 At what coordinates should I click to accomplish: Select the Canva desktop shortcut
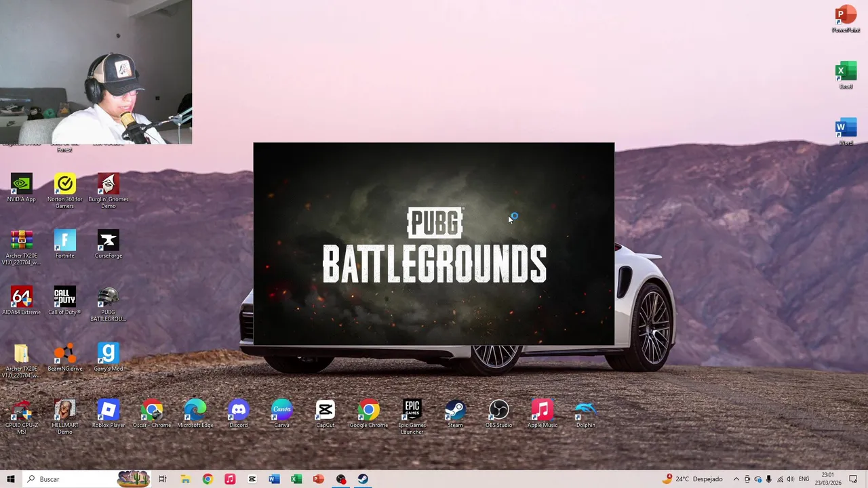point(281,414)
